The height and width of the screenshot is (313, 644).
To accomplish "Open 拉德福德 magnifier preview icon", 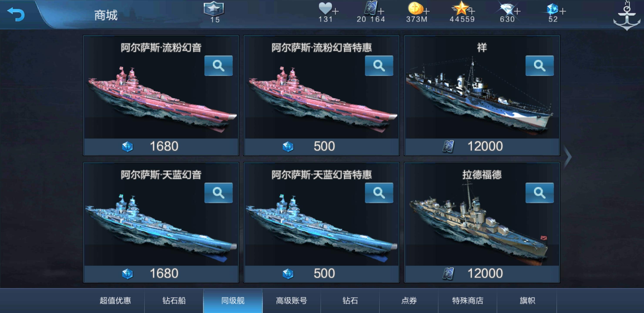I will click(540, 193).
